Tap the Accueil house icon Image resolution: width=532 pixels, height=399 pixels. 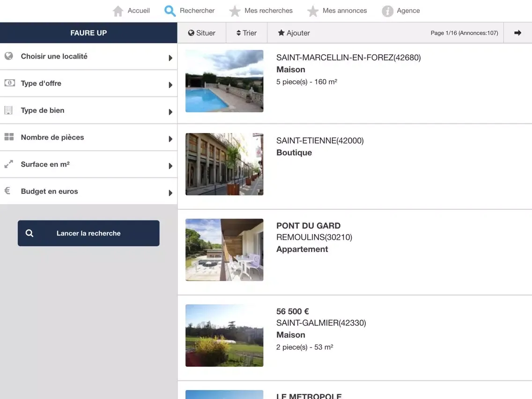pos(118,11)
